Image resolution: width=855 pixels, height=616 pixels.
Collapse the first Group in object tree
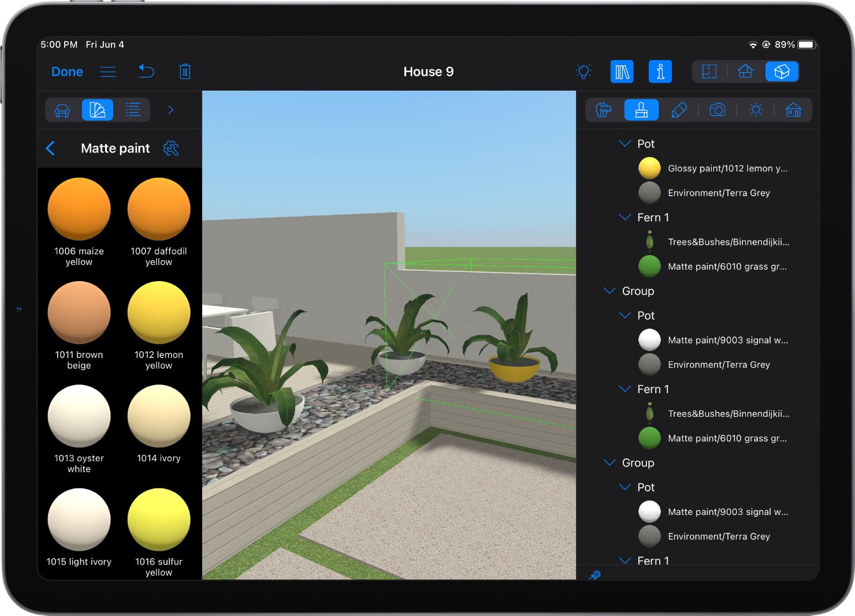click(609, 291)
